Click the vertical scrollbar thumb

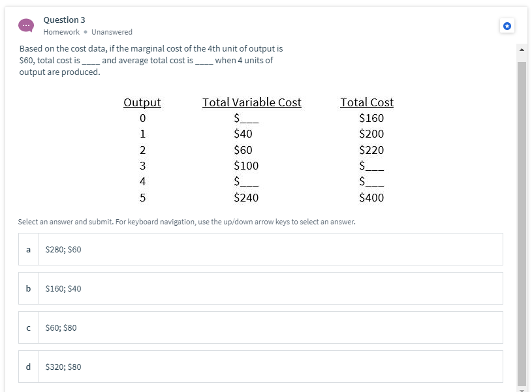(522, 224)
